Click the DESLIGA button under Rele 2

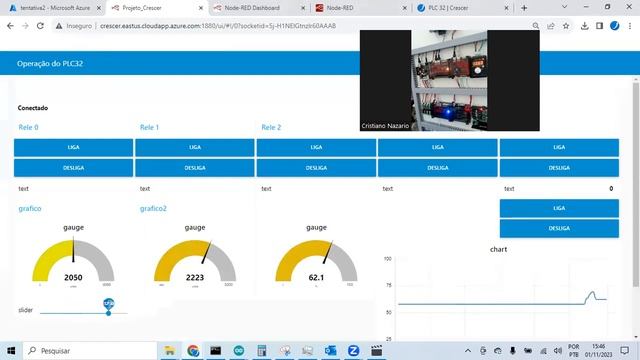pos(316,168)
